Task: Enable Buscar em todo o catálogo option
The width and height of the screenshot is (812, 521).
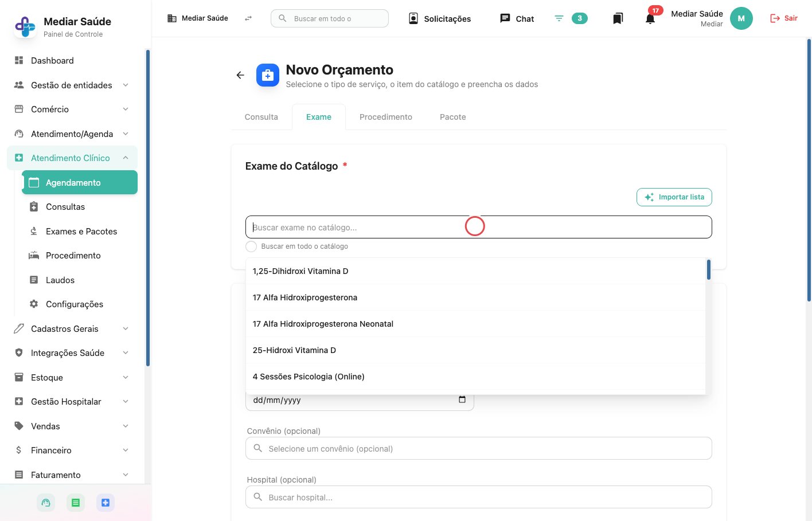Action: (251, 246)
